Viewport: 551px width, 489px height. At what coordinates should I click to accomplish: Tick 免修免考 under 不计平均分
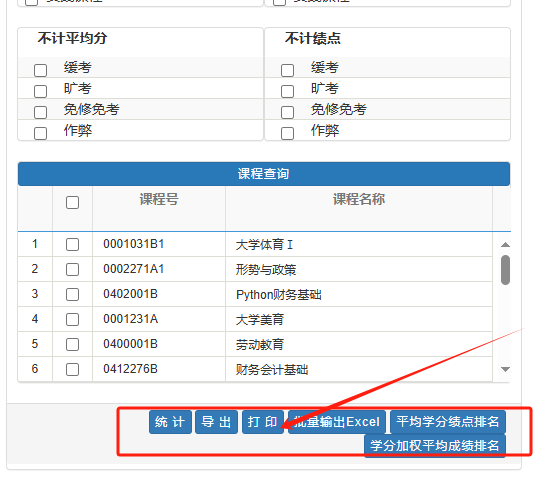click(x=40, y=112)
